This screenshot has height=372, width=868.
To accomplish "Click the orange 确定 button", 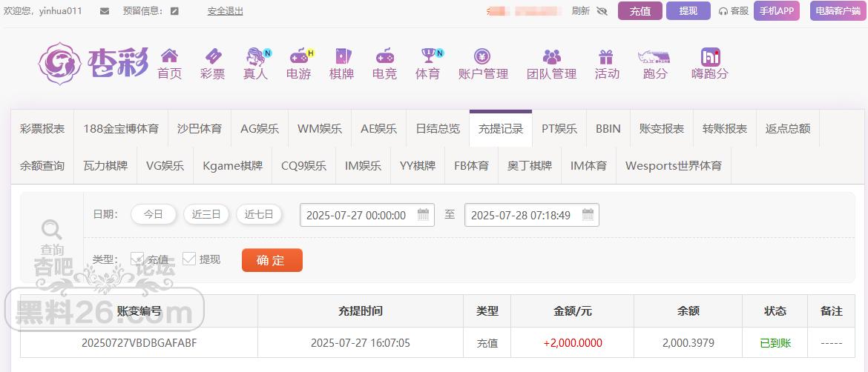I will pos(272,260).
